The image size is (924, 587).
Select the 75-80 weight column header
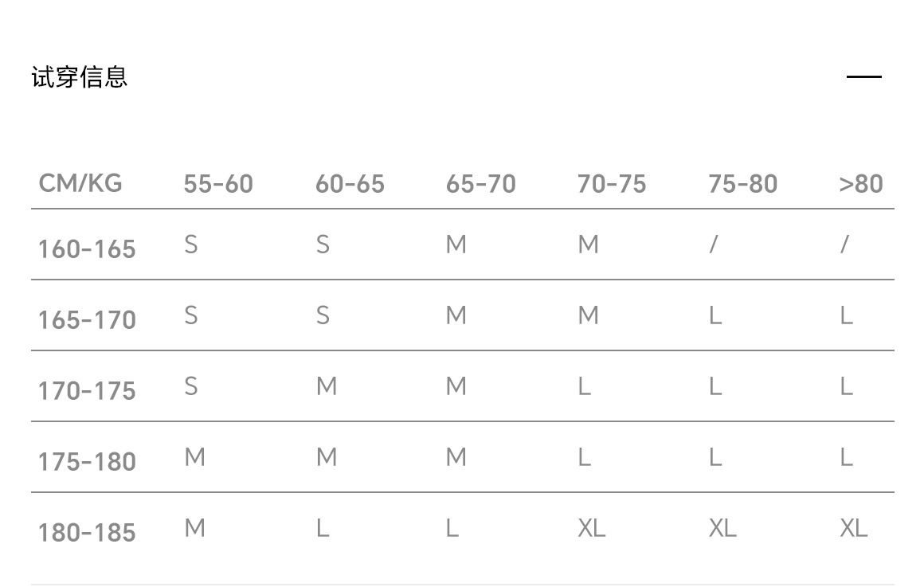[742, 184]
